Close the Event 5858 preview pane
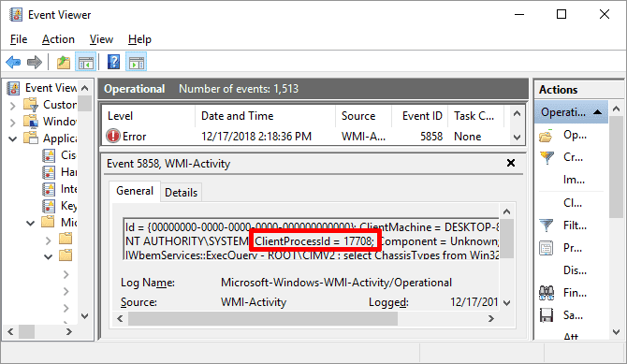627x364 pixels. click(511, 163)
